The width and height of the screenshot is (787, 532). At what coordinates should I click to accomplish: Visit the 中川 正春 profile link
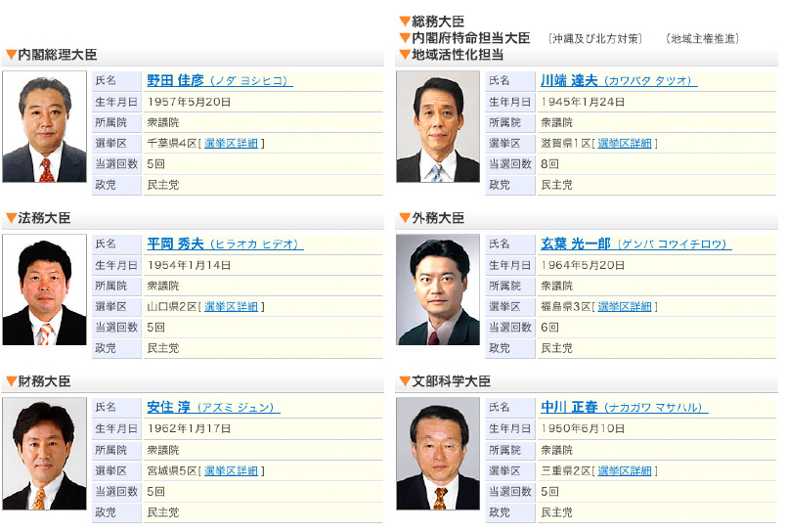pos(569,407)
